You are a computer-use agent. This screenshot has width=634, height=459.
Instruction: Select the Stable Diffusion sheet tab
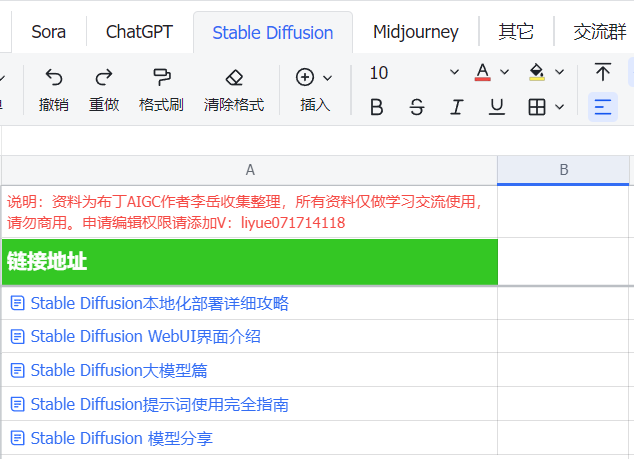(273, 33)
